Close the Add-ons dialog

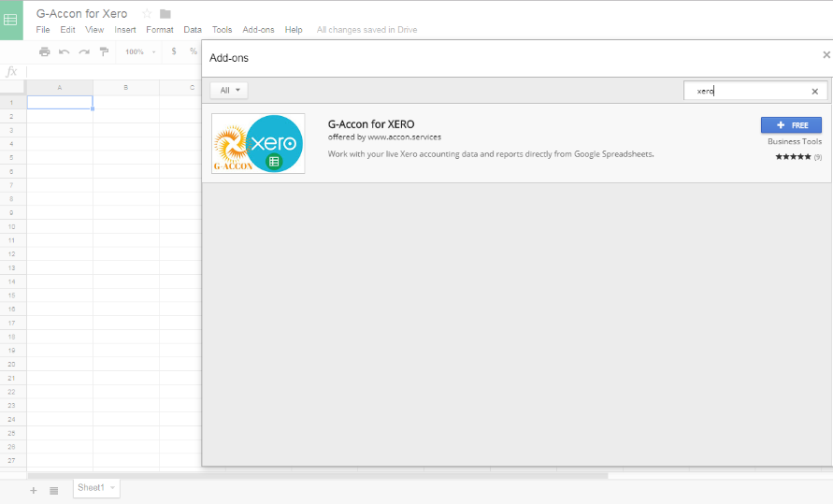(x=826, y=55)
